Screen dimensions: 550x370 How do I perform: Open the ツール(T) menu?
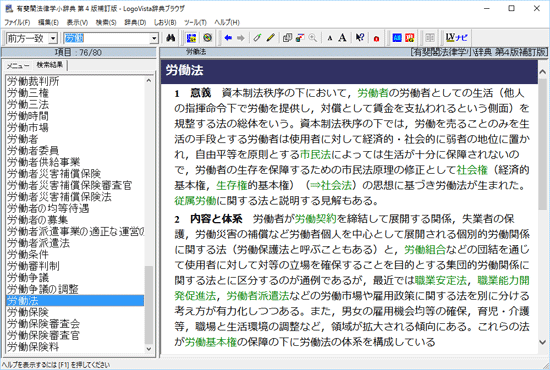(195, 22)
